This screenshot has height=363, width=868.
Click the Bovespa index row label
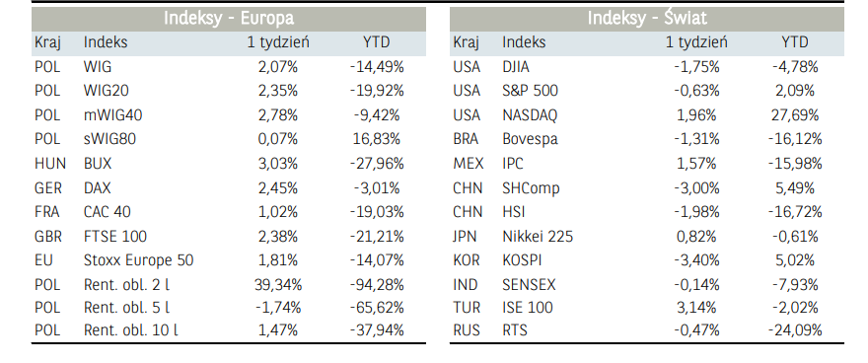click(x=530, y=139)
